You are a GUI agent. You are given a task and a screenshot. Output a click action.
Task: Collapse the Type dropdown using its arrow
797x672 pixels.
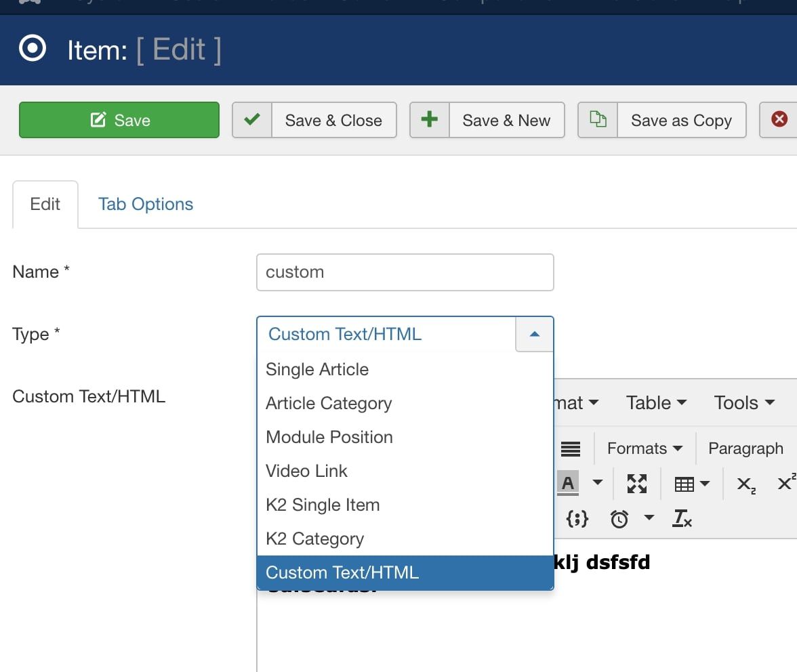coord(534,334)
